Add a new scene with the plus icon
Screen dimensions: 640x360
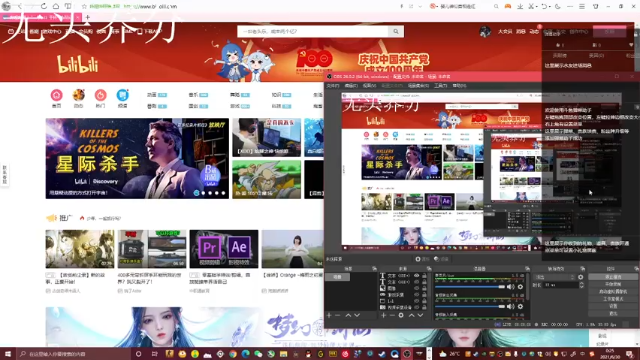click(329, 315)
